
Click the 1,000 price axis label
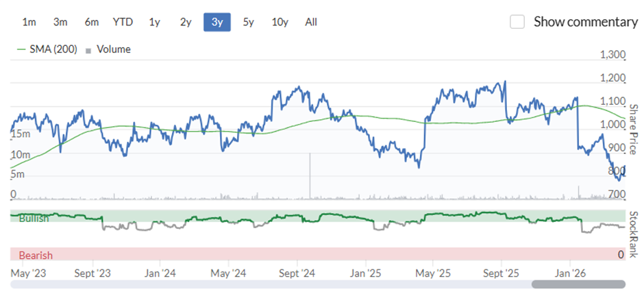tap(612, 125)
